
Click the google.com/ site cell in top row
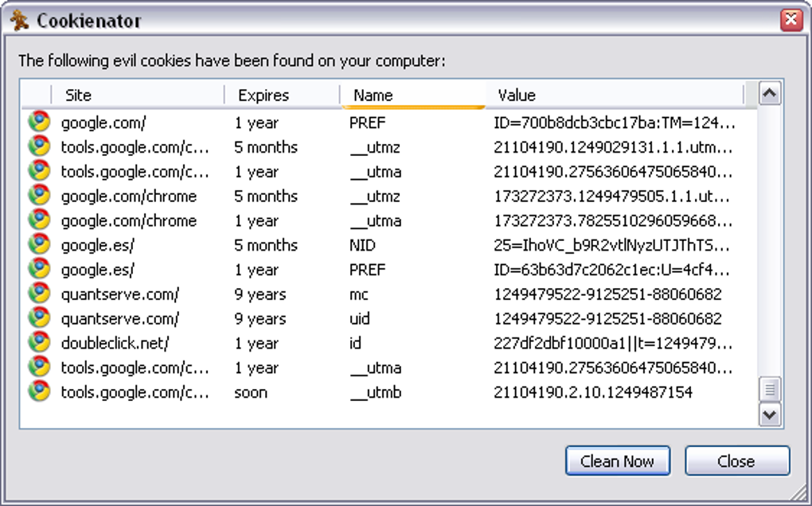click(x=103, y=123)
